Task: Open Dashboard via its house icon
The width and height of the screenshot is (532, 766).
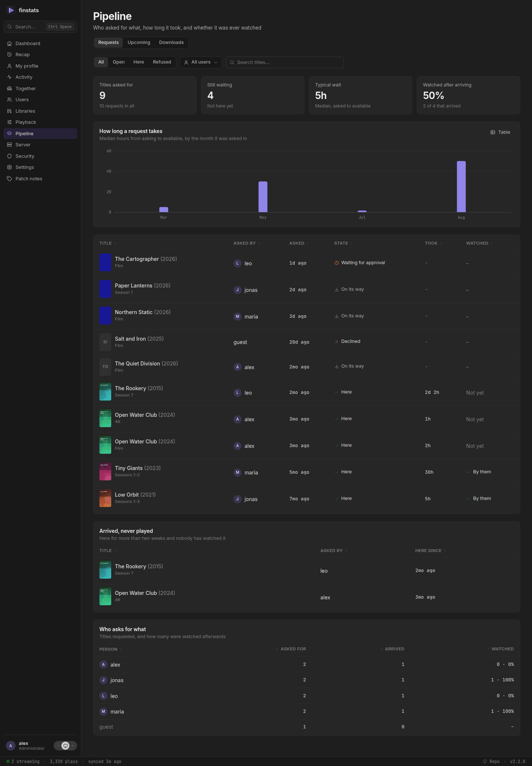Action: point(10,44)
